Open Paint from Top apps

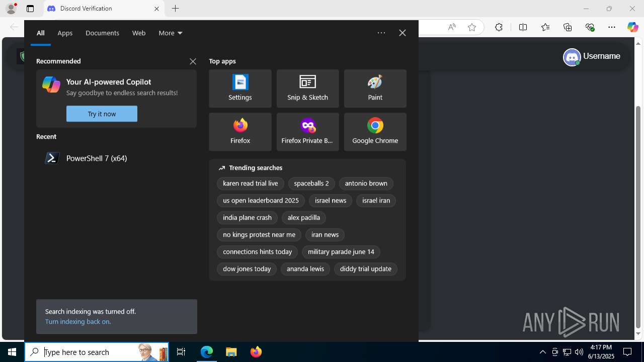375,88
